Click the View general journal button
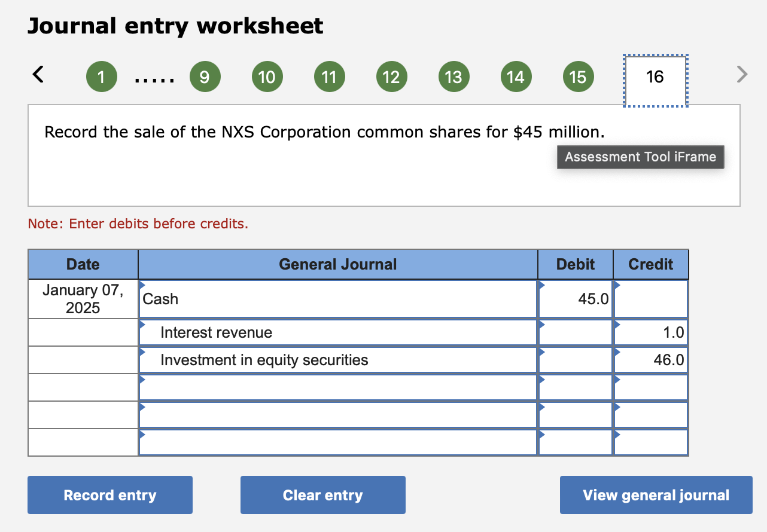Screen dimensions: 767x532 656,495
